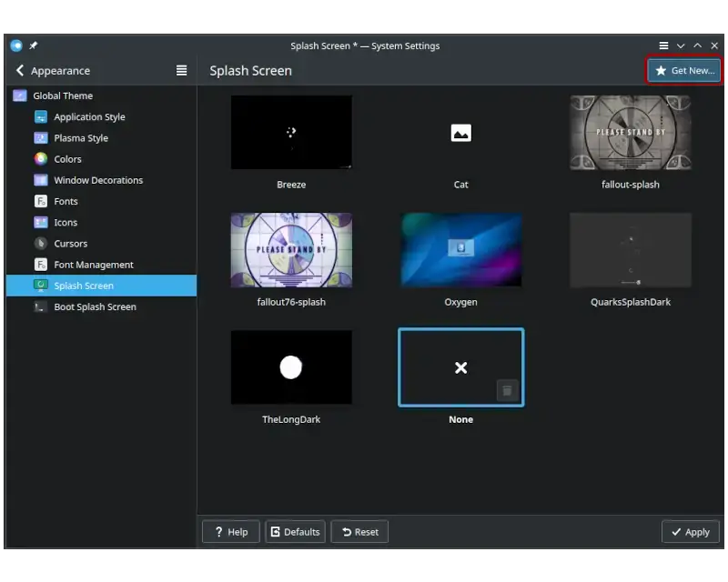This screenshot has width=728, height=582.
Task: Switch to Boot Splash Screen page
Action: [x=95, y=307]
